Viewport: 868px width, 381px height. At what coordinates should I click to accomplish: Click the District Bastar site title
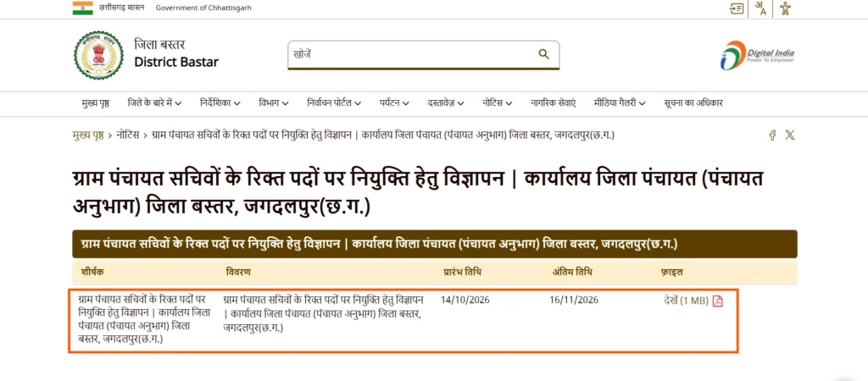click(176, 61)
